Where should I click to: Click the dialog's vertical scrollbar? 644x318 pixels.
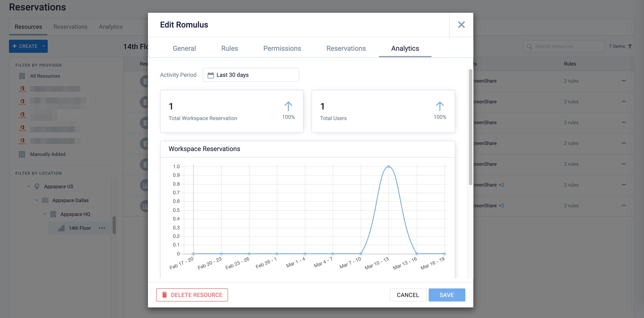point(470,127)
